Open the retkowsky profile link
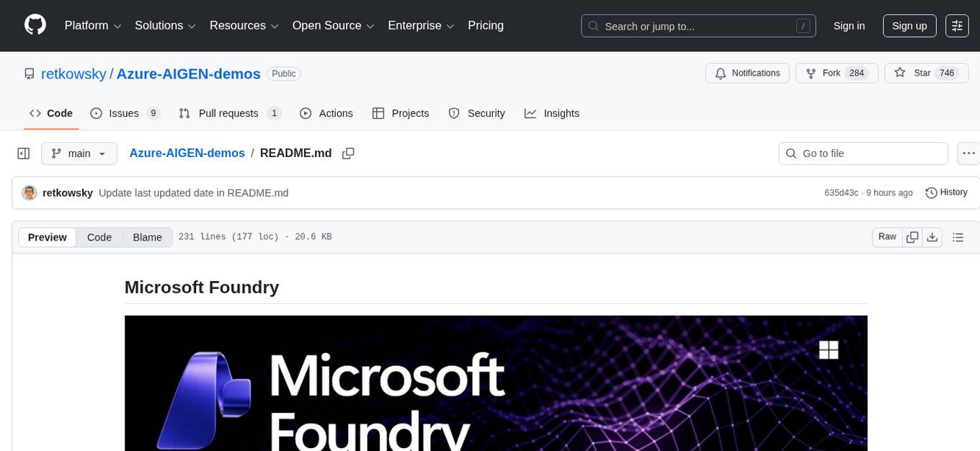Screen dimensions: 980x451 pyautogui.click(x=73, y=73)
